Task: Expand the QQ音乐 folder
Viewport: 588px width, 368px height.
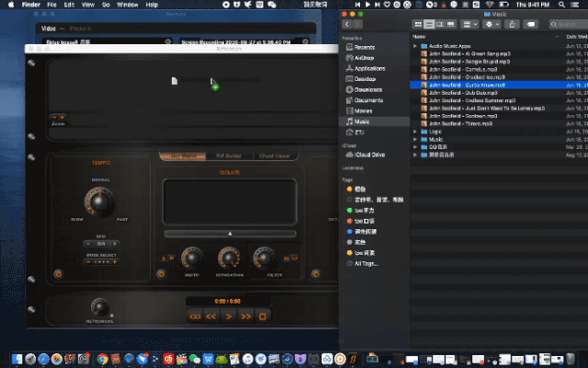Action: click(x=415, y=147)
